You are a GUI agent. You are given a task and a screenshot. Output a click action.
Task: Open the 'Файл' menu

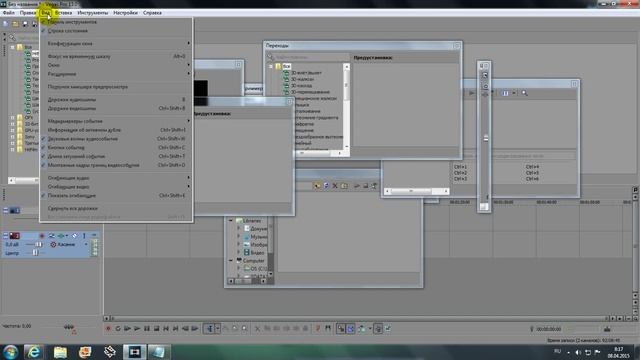click(9, 13)
